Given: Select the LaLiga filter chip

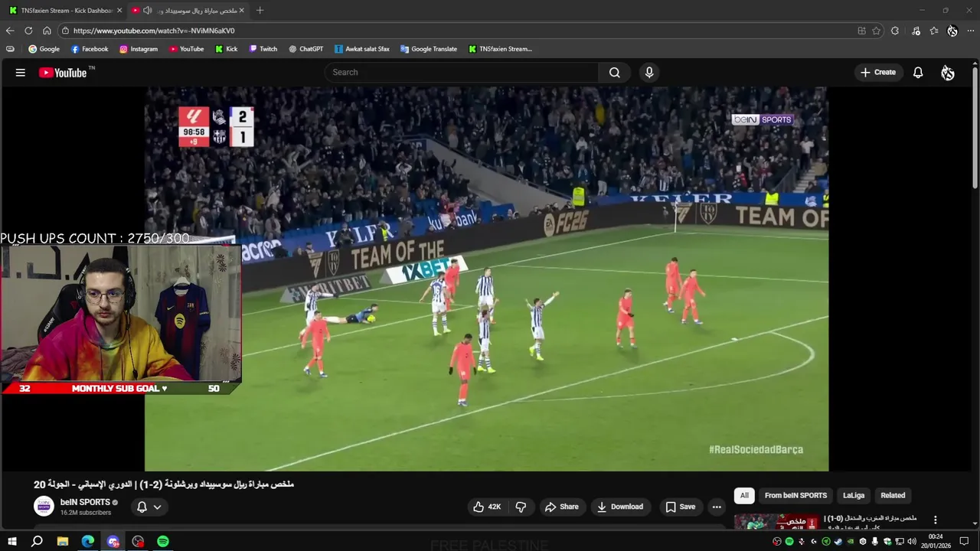Looking at the screenshot, I should point(854,495).
